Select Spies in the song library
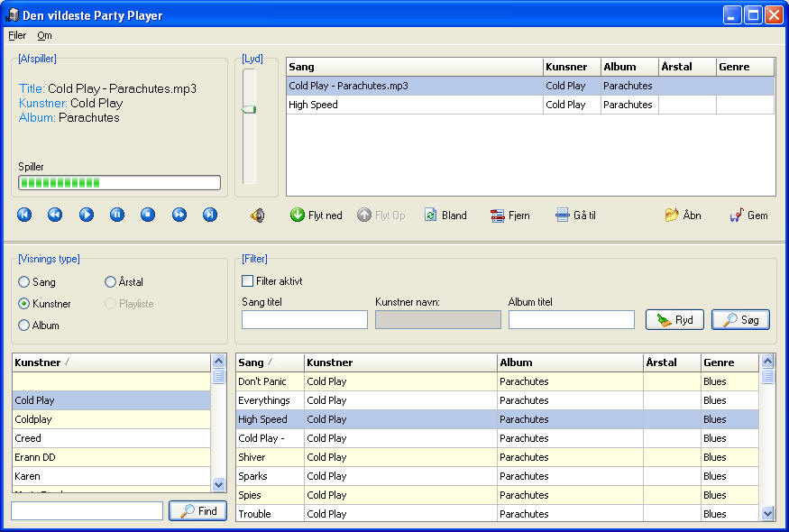Screen dimensions: 789x532 [x=497, y=495]
